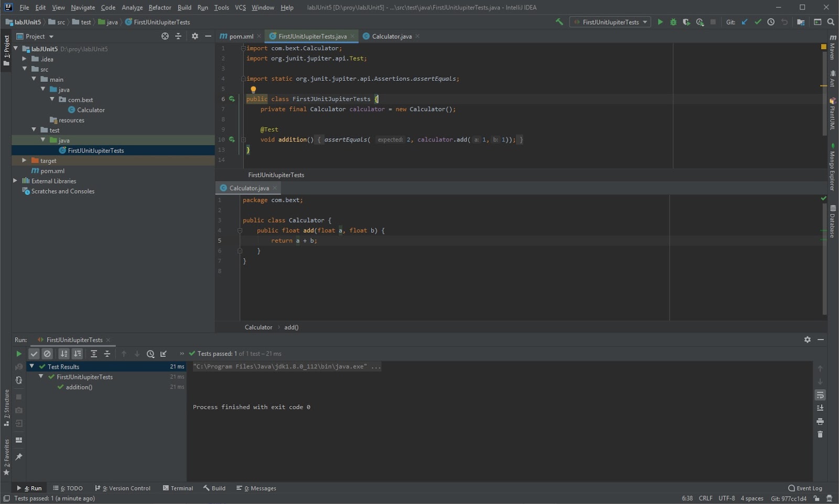Rerun tests with the green arrow in Run panel
The height and width of the screenshot is (504, 839).
[19, 354]
